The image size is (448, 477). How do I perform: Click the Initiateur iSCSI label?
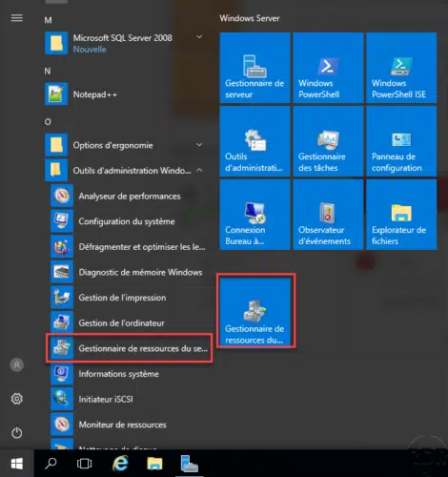pos(106,400)
